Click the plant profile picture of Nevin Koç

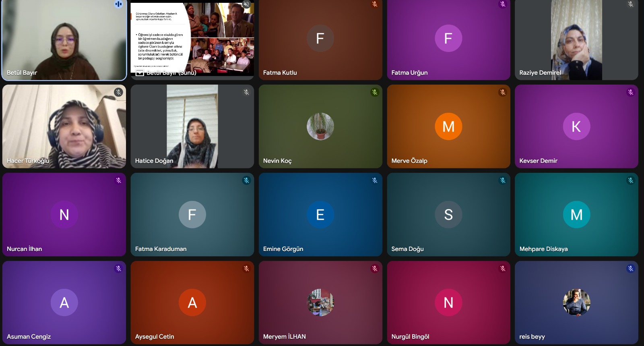[x=320, y=126]
